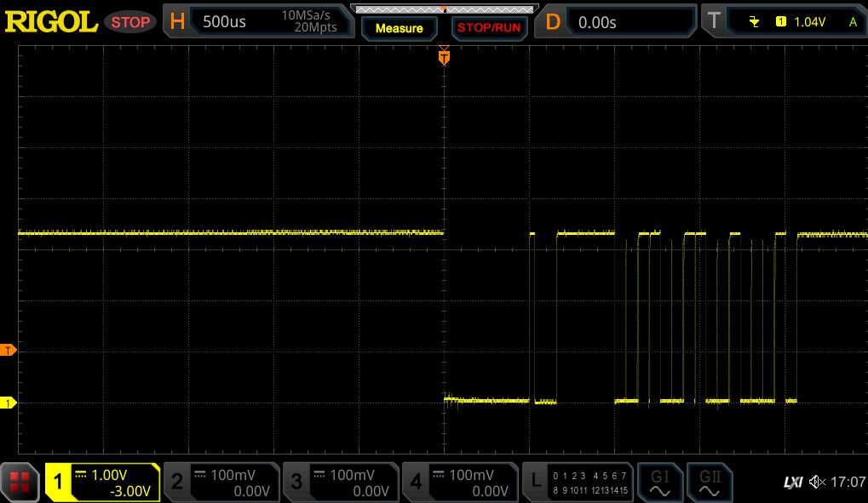The image size is (868, 503).
Task: Open the red function navigation grid icon
Action: pyautogui.click(x=20, y=483)
